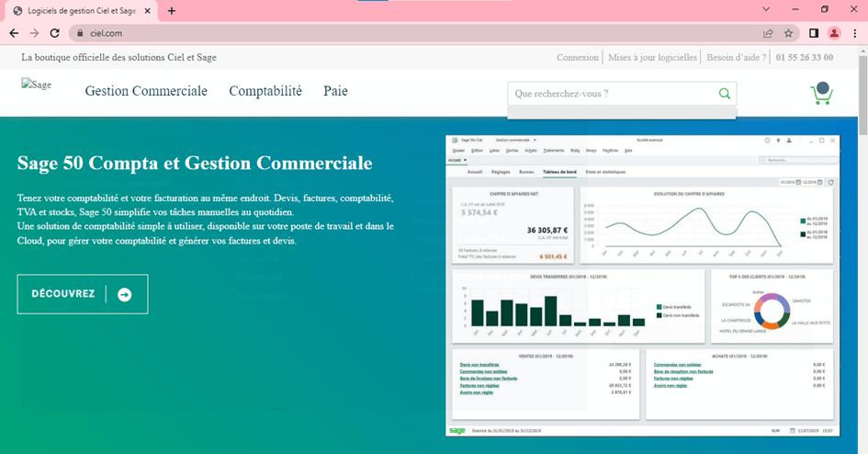Open Mises à jour logicielles link
The height and width of the screenshot is (454, 868).
coord(652,57)
